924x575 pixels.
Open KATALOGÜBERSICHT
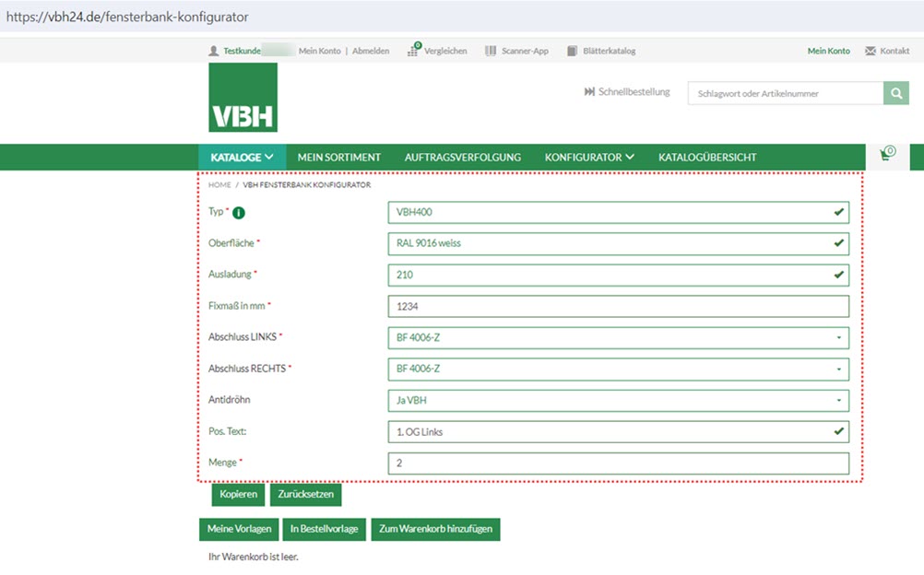pos(707,158)
